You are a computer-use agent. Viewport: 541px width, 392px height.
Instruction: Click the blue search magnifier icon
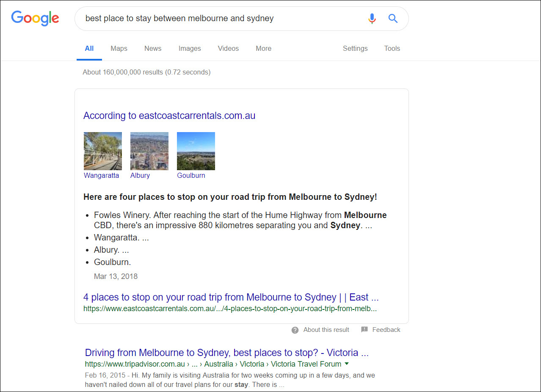(x=393, y=19)
